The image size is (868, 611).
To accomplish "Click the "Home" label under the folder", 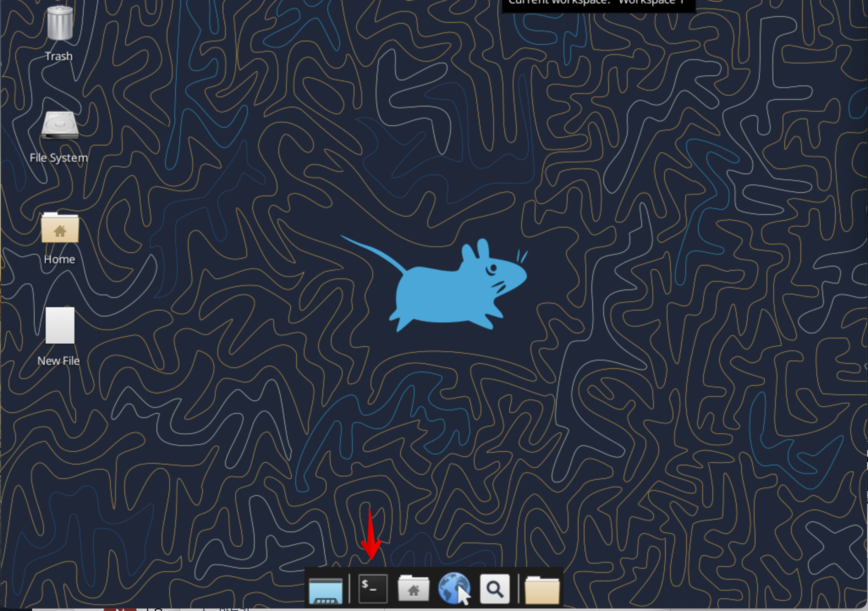I will 59,259.
